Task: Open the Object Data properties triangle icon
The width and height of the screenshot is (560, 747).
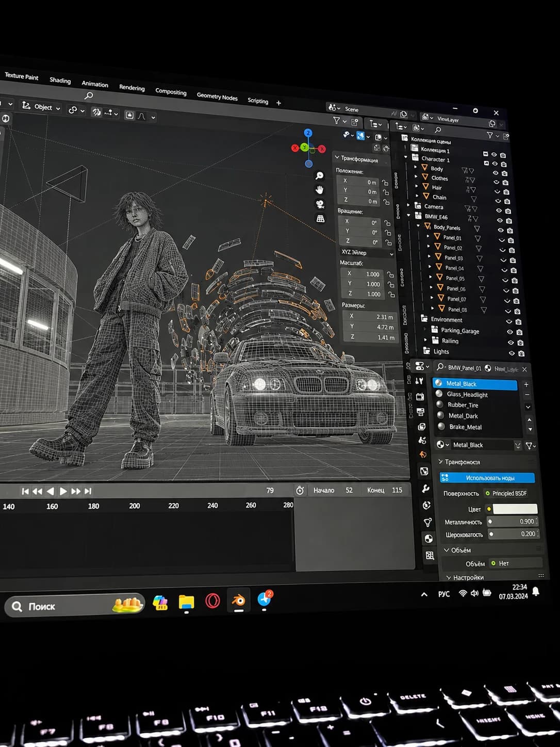Action: (x=427, y=523)
